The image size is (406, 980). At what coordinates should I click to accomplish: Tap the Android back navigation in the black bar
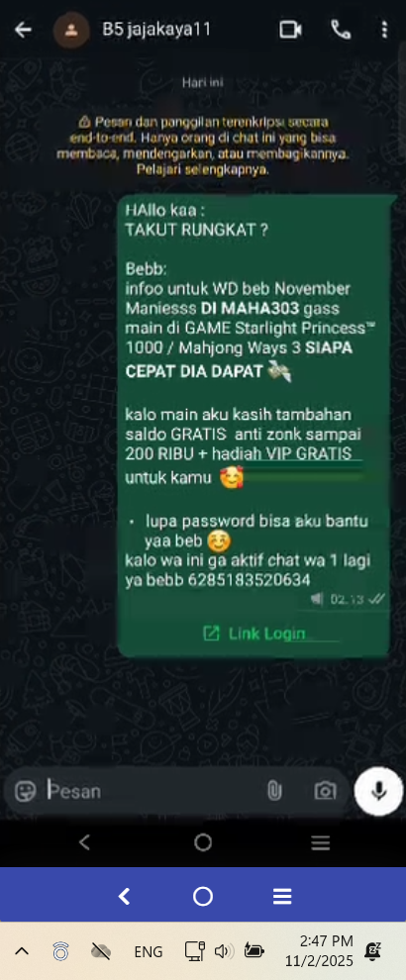[84, 842]
